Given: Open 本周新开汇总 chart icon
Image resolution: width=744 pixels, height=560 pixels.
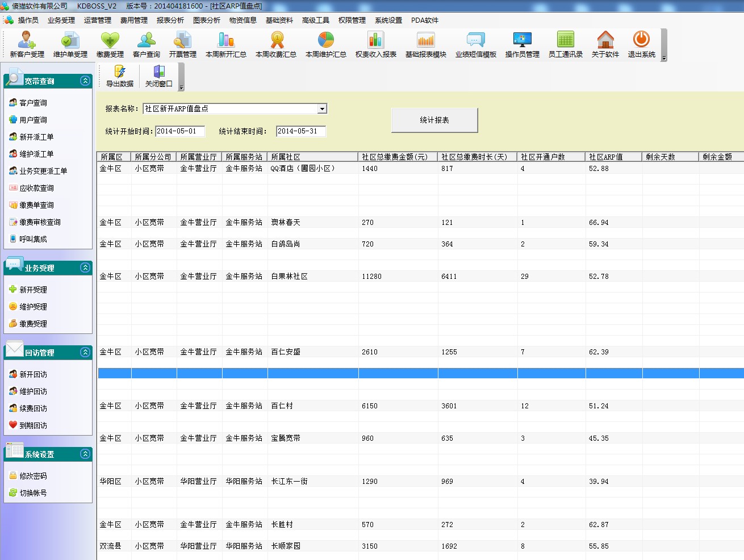Looking at the screenshot, I should (226, 44).
